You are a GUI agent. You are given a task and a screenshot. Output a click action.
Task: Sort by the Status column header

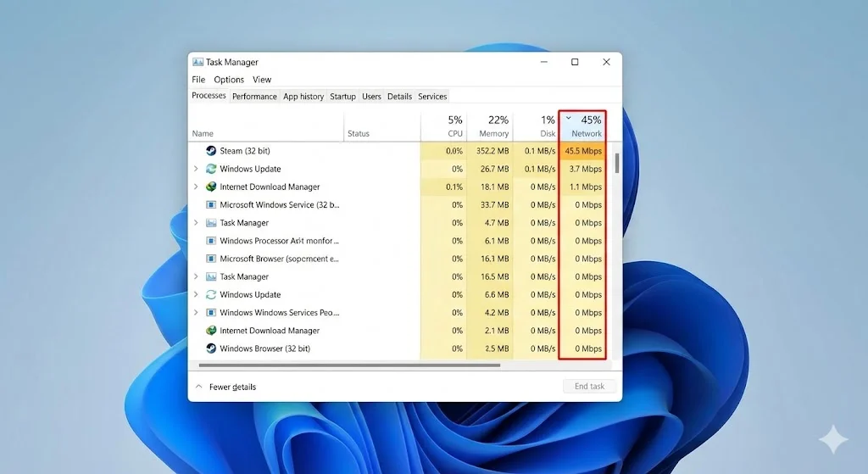359,133
